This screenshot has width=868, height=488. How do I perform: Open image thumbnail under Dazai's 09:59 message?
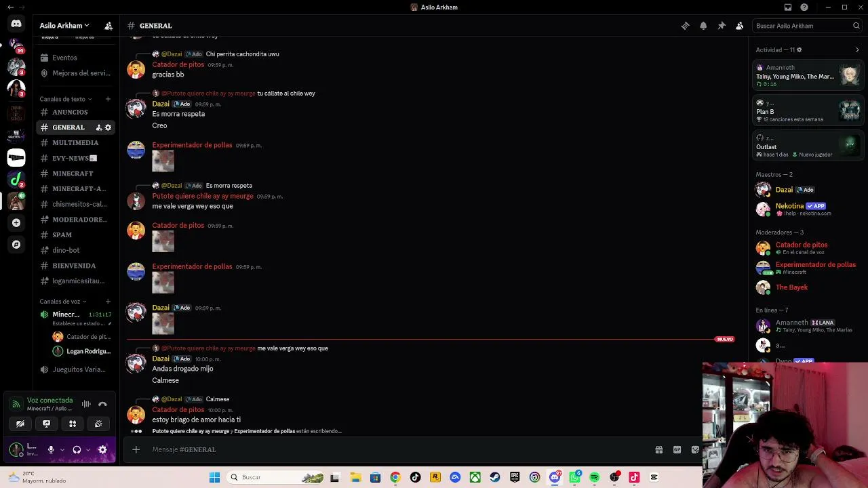click(x=163, y=324)
